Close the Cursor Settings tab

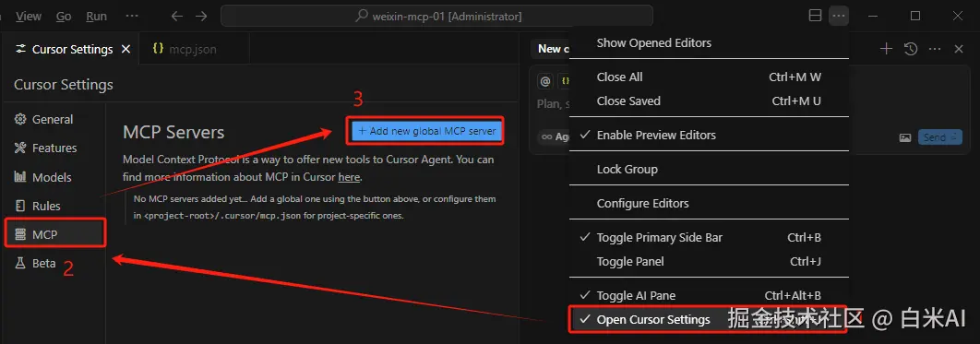pyautogui.click(x=125, y=49)
